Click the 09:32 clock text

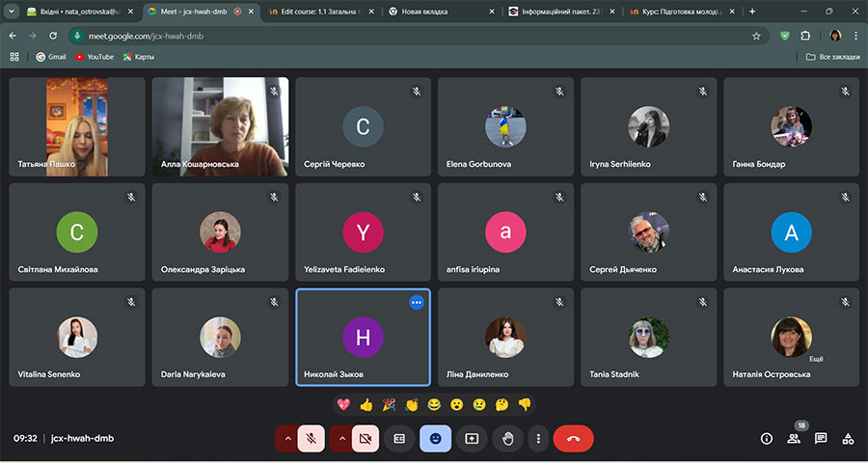point(25,439)
